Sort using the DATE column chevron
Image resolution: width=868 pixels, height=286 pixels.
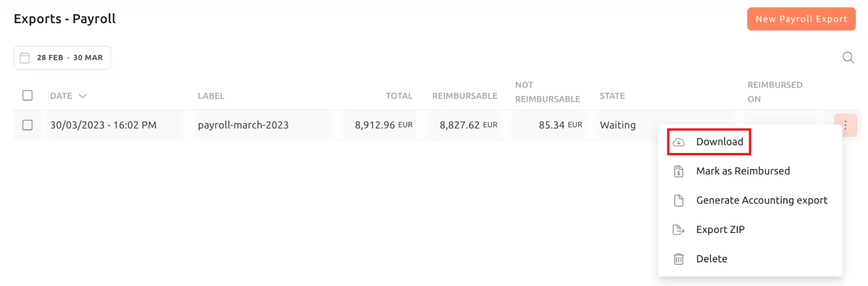[83, 96]
